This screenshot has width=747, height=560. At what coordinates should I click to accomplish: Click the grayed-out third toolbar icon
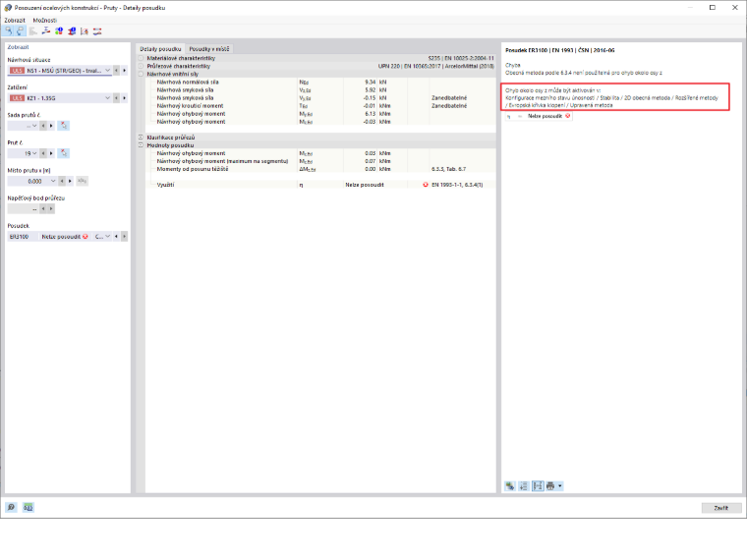[32, 31]
